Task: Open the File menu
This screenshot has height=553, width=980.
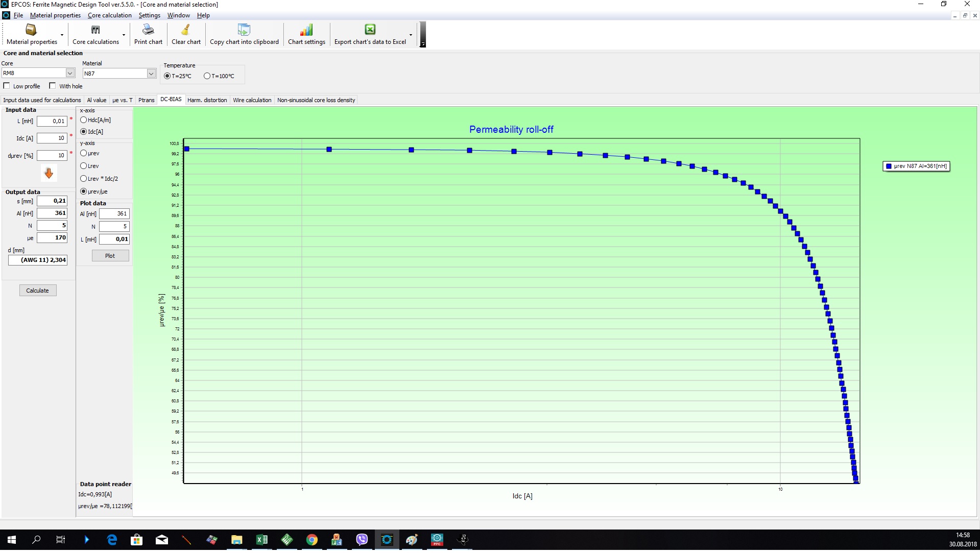Action: (18, 15)
